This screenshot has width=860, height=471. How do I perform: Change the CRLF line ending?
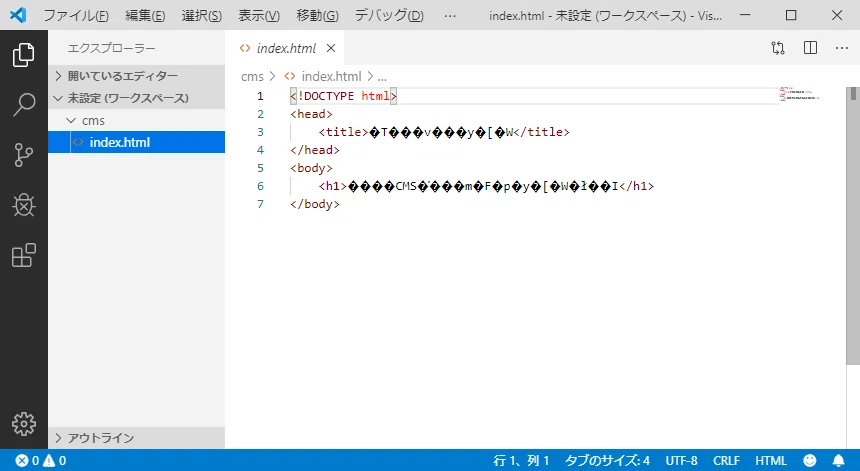pos(726,461)
